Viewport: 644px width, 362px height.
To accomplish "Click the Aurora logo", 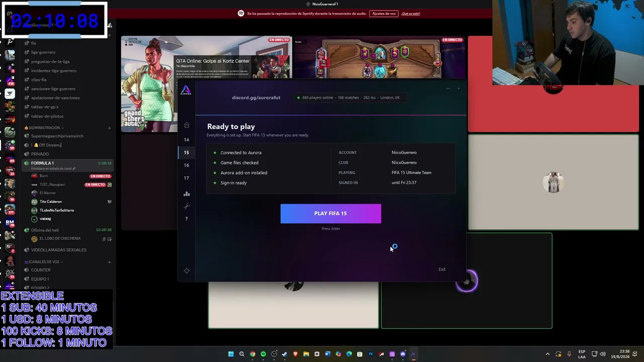I will click(x=186, y=91).
